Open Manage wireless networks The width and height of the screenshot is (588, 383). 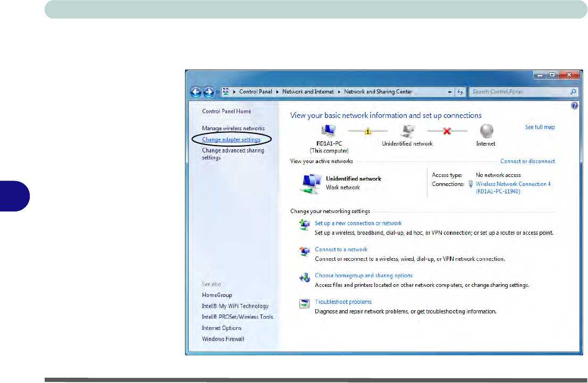pos(233,129)
